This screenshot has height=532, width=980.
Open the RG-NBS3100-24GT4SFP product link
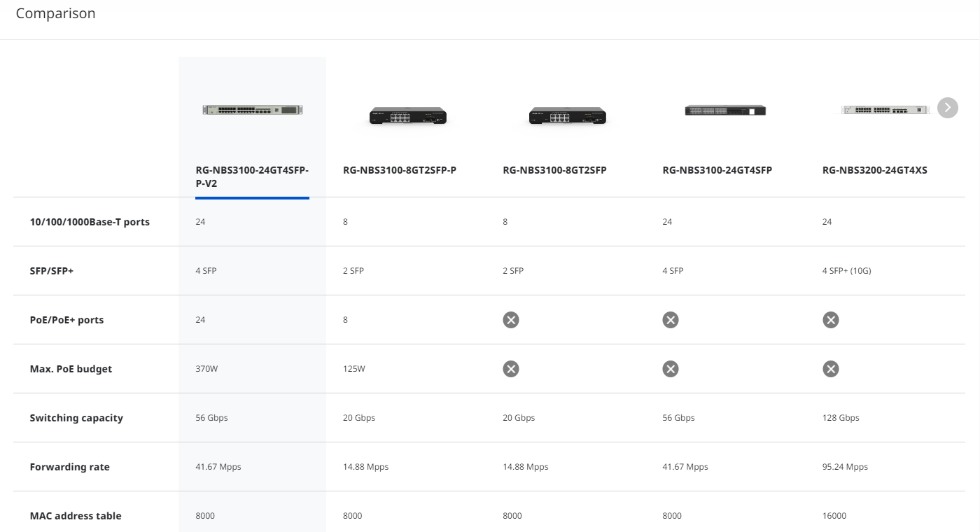point(717,170)
